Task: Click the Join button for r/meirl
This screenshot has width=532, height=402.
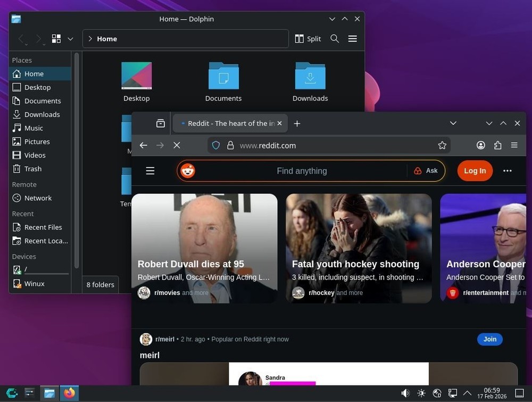Action: tap(489, 339)
